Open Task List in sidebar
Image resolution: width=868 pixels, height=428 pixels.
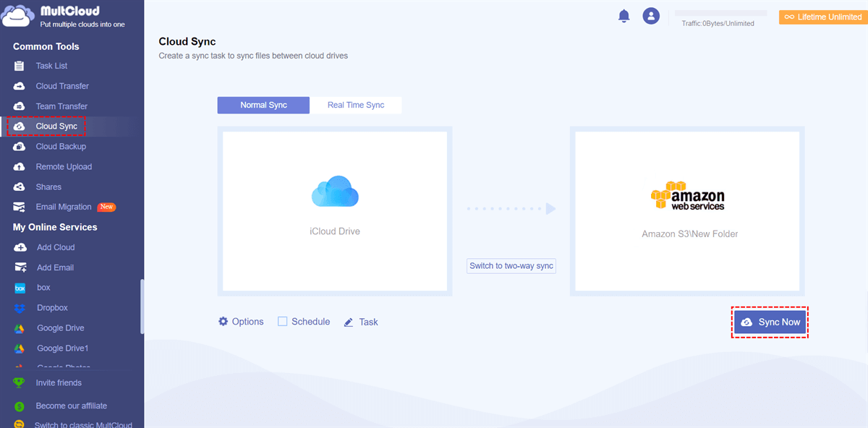[x=52, y=66]
